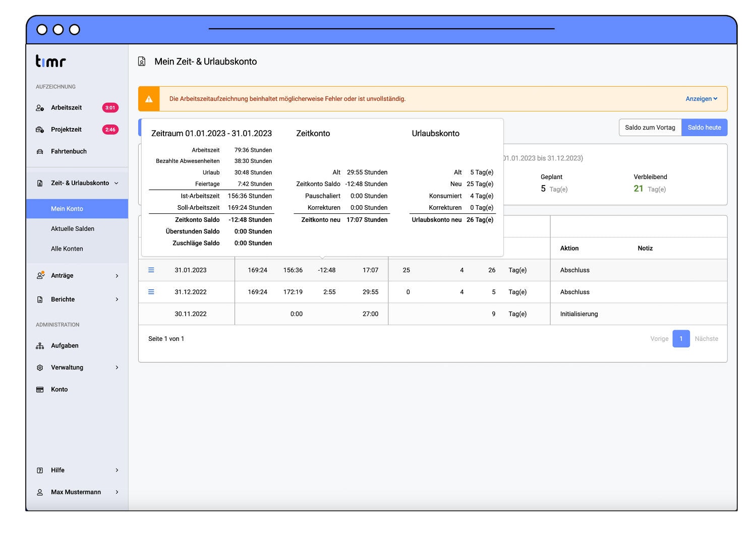Click the page title document icon
This screenshot has height=541, width=756.
tap(142, 62)
